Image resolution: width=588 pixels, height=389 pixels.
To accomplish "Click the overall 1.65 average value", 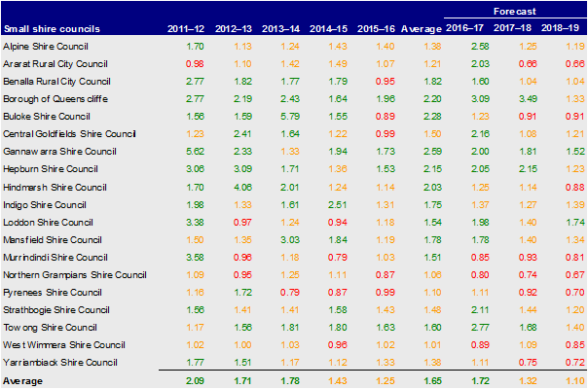I will click(432, 381).
